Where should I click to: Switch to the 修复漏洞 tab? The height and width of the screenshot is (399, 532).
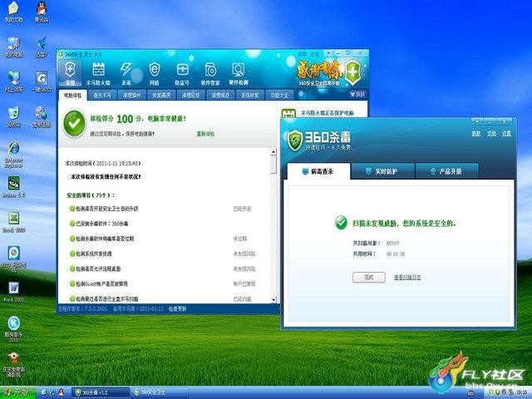coord(161,96)
